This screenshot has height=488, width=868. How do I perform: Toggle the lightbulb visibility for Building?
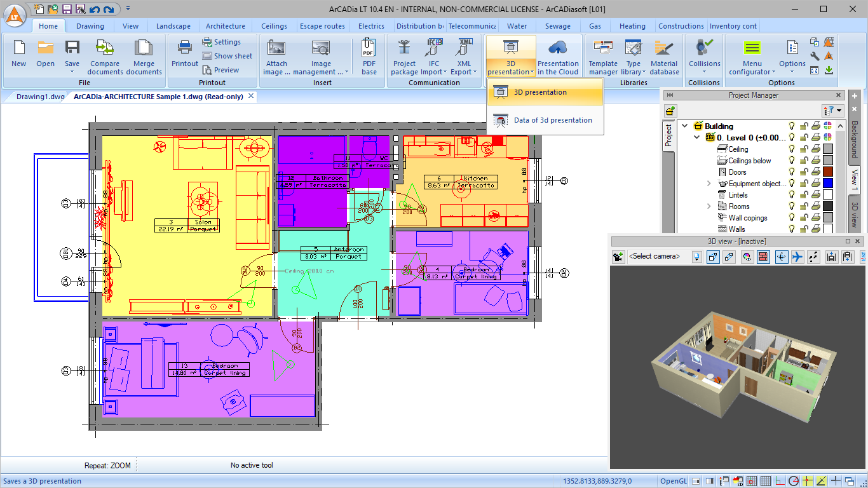pos(792,126)
